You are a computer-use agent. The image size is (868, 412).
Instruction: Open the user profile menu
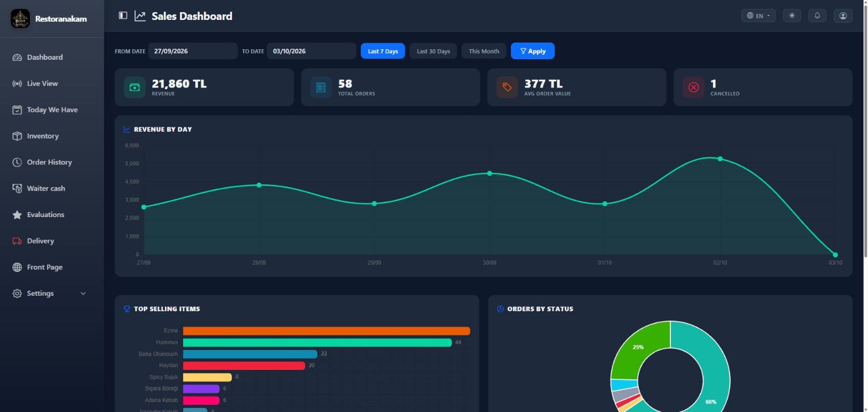tap(843, 16)
